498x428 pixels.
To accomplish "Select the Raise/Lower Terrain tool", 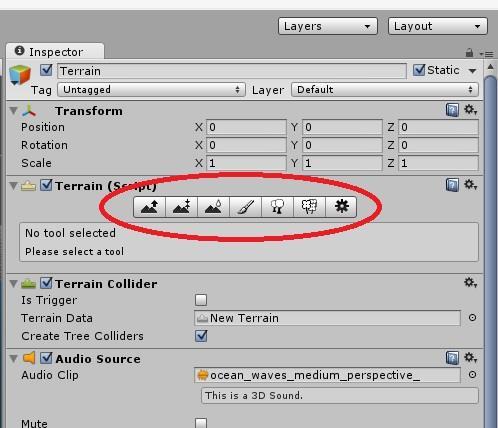I will coord(149,207).
